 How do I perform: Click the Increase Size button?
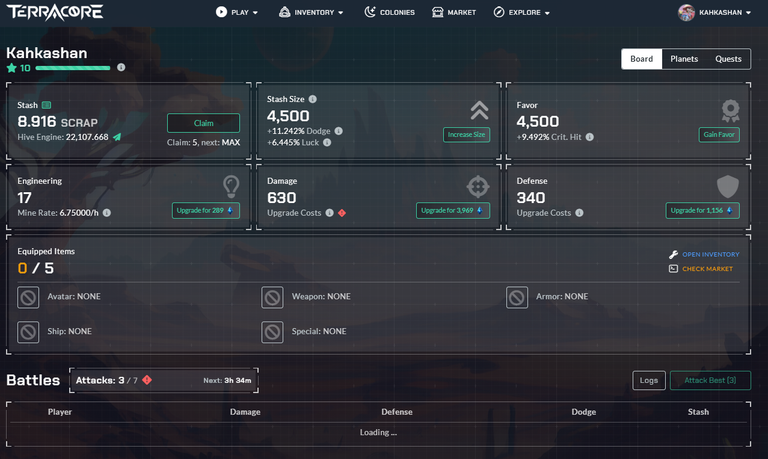[x=466, y=135]
